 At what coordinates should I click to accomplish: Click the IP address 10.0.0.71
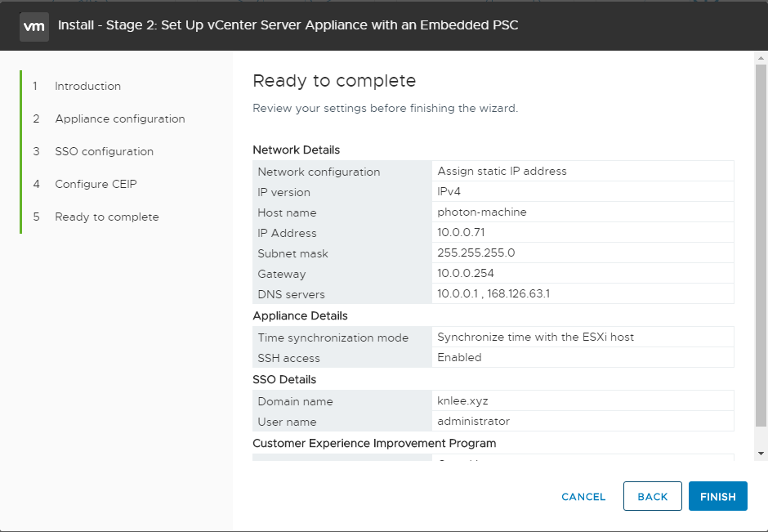tap(461, 232)
